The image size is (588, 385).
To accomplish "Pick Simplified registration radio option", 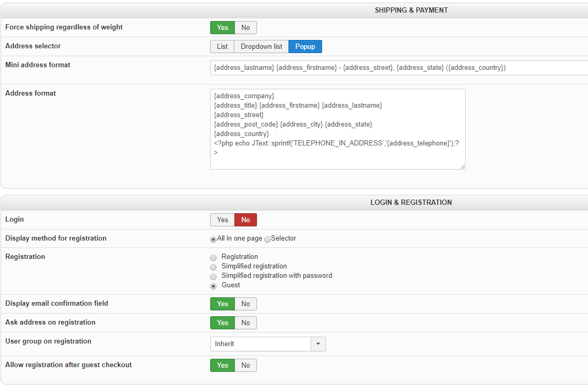I will (213, 267).
